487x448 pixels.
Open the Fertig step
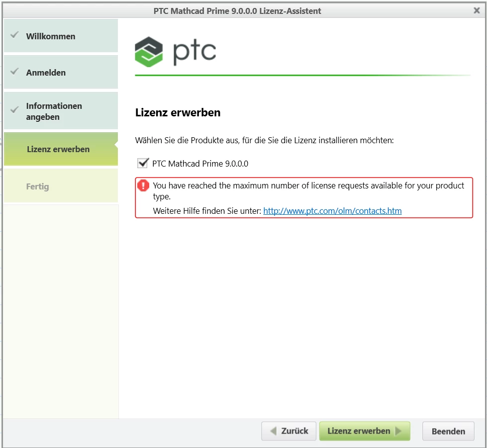click(x=61, y=186)
